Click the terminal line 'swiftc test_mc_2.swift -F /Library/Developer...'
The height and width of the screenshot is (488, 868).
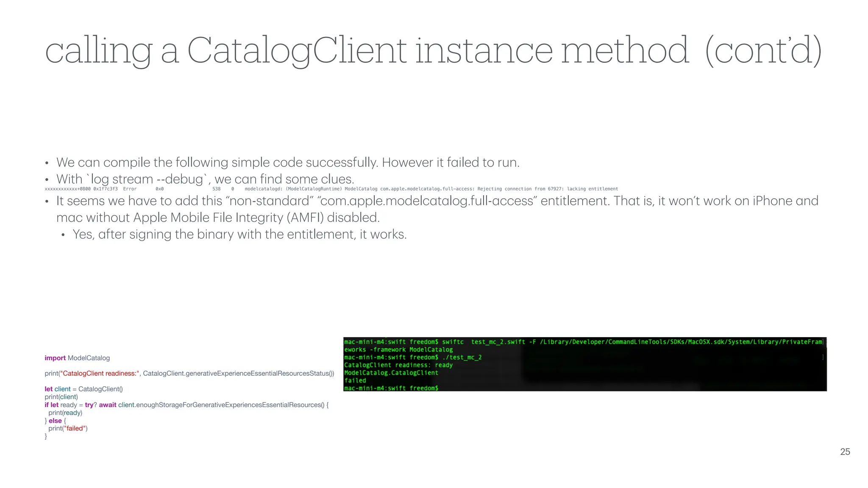pos(583,342)
